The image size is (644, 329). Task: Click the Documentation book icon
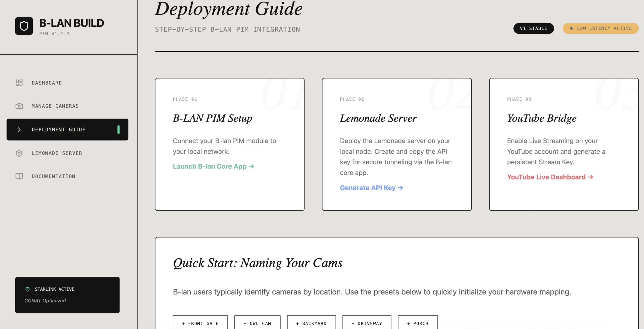point(19,176)
